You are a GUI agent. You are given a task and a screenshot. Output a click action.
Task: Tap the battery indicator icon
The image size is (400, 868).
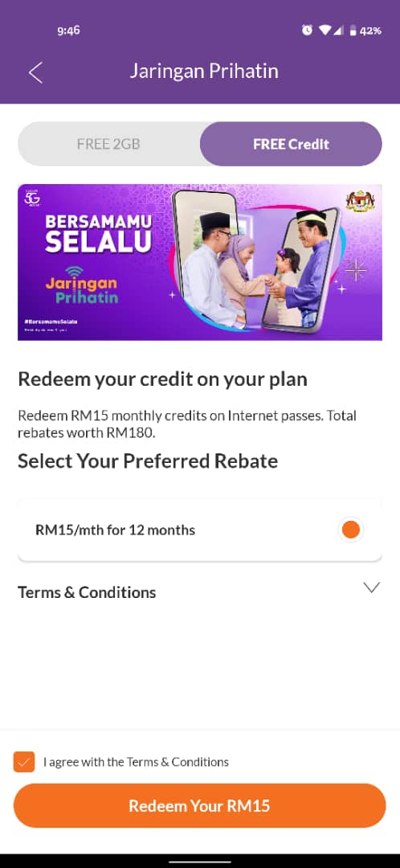click(353, 31)
